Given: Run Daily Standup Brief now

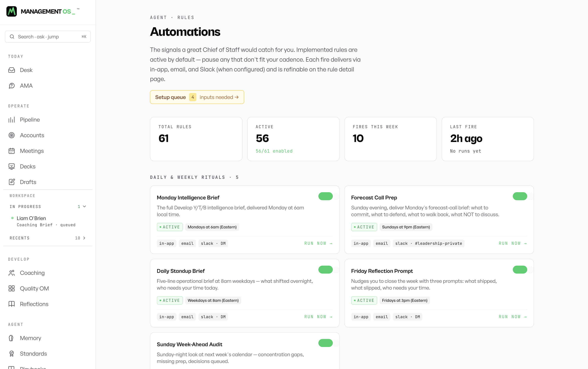Looking at the screenshot, I should pyautogui.click(x=318, y=317).
